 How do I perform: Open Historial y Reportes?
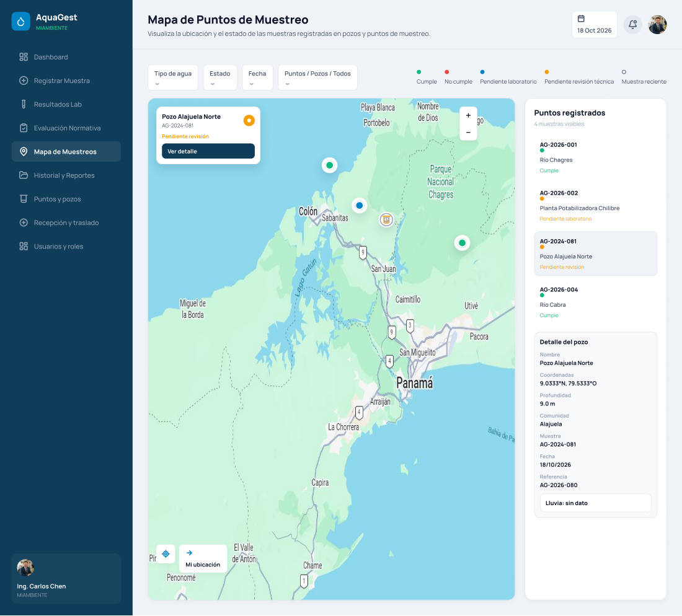[x=66, y=175]
